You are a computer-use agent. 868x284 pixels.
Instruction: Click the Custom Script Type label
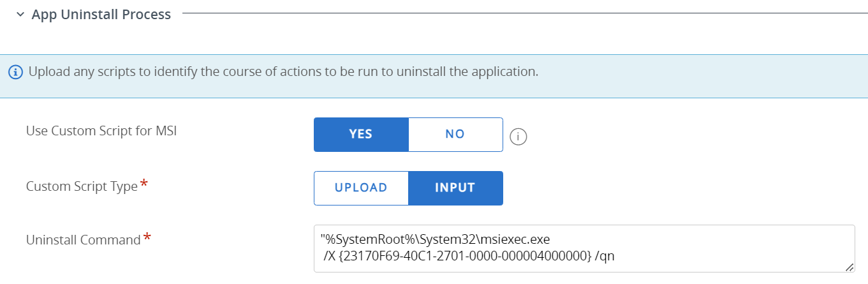pos(82,186)
